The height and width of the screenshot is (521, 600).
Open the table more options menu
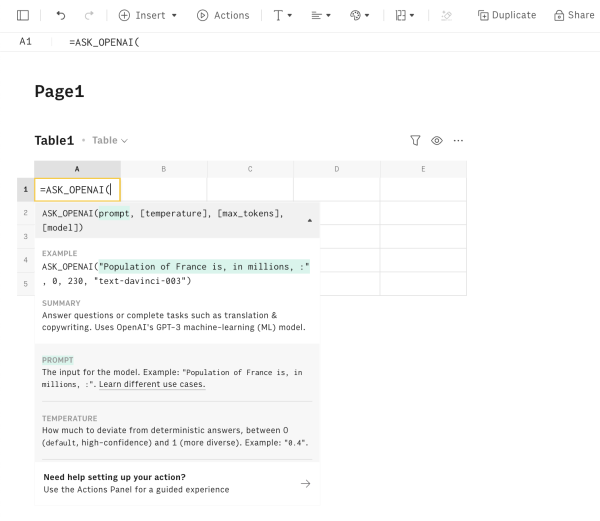tap(458, 140)
